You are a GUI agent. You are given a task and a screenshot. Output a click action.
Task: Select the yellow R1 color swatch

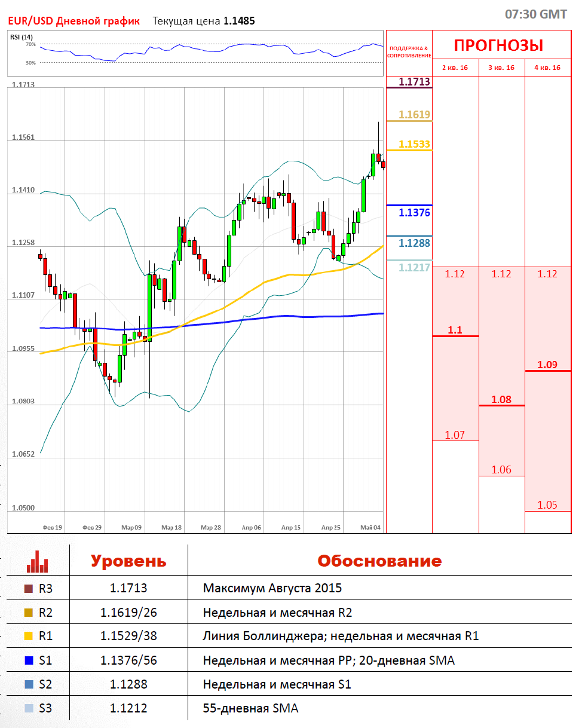coord(28,637)
